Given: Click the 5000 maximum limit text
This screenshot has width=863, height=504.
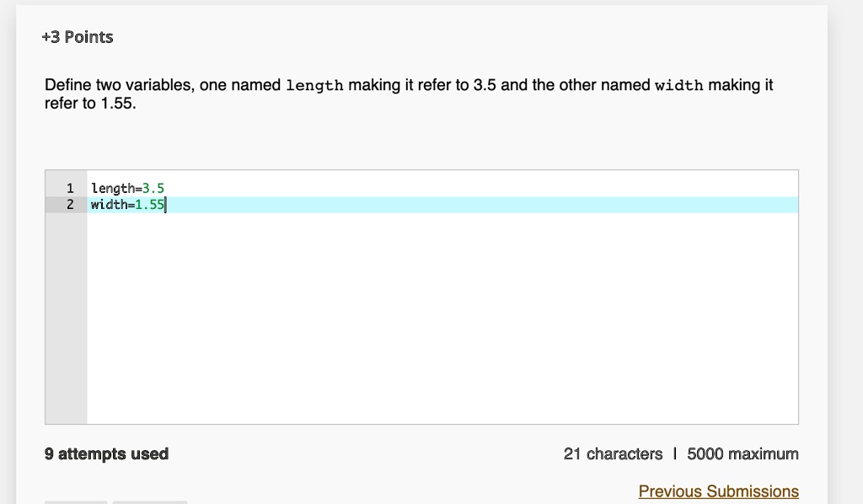Looking at the screenshot, I should (x=741, y=453).
